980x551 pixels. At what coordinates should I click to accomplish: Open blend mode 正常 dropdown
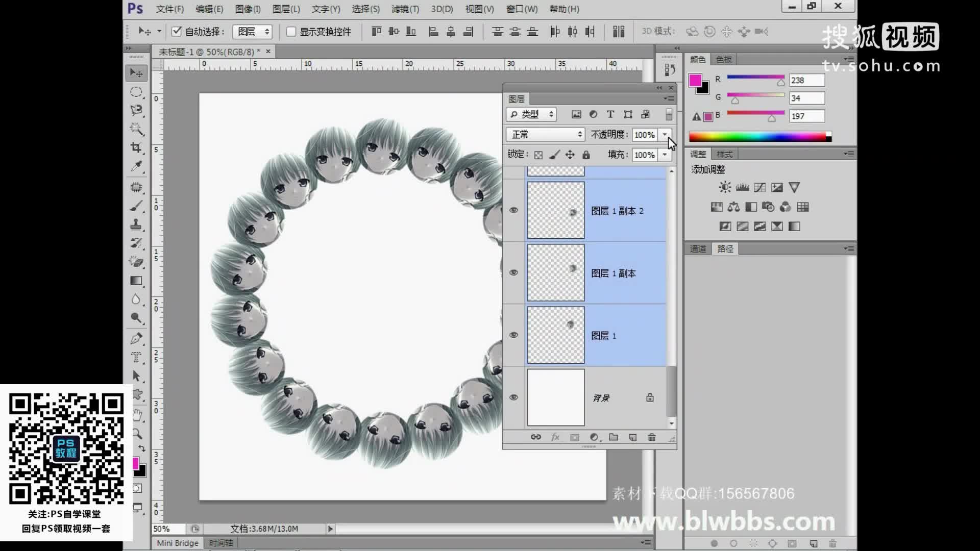pyautogui.click(x=545, y=134)
